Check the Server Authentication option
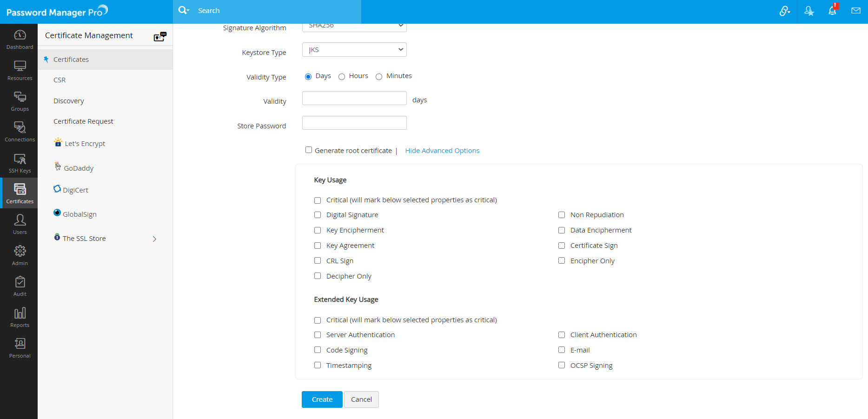 click(318, 335)
